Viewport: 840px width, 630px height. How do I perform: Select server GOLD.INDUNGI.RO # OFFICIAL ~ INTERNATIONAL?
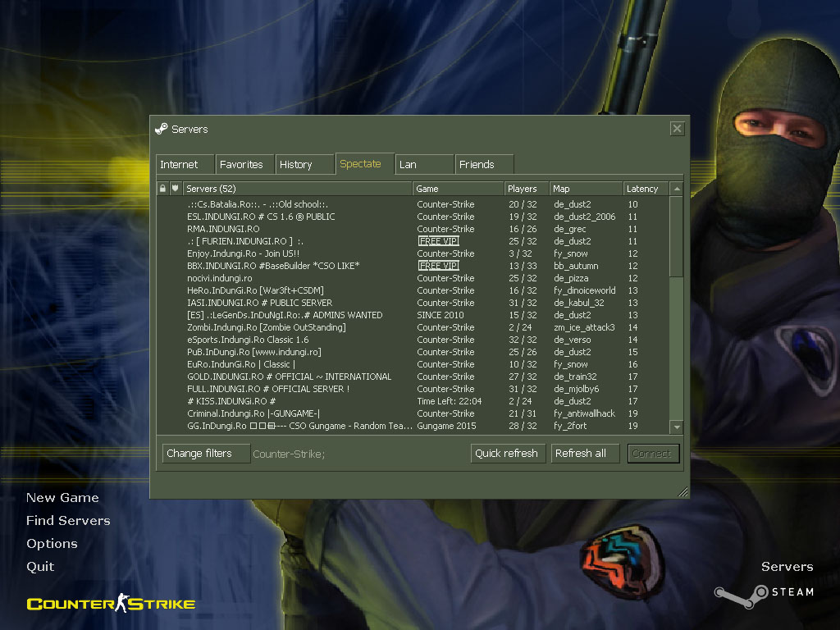tap(413, 377)
